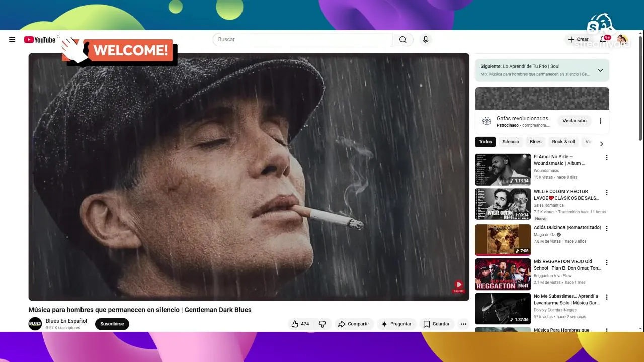Click inside the Buscar search field
Screen dimensions: 644x362
[302, 40]
